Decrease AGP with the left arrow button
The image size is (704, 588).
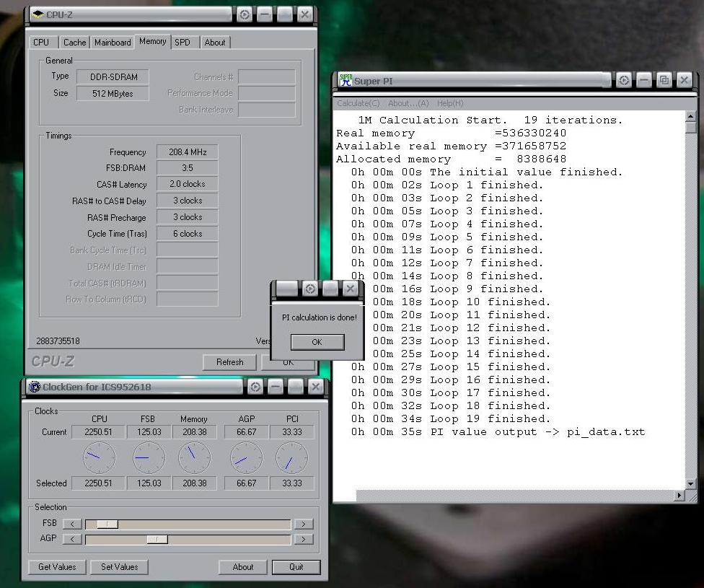click(72, 539)
